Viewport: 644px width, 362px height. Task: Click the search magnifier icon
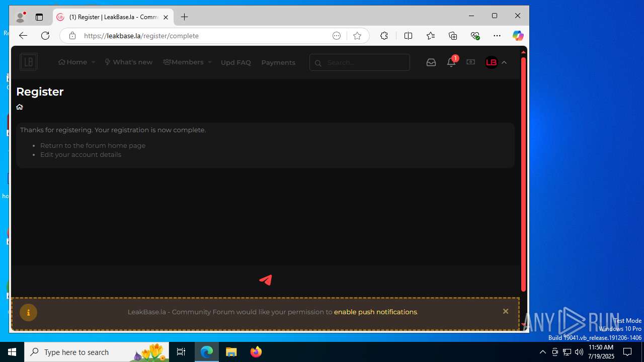click(318, 63)
